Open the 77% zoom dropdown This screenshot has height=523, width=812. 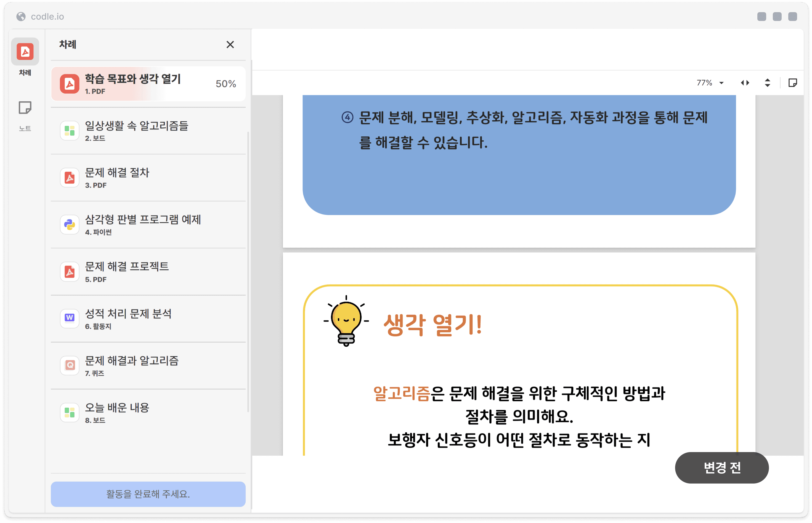(710, 83)
